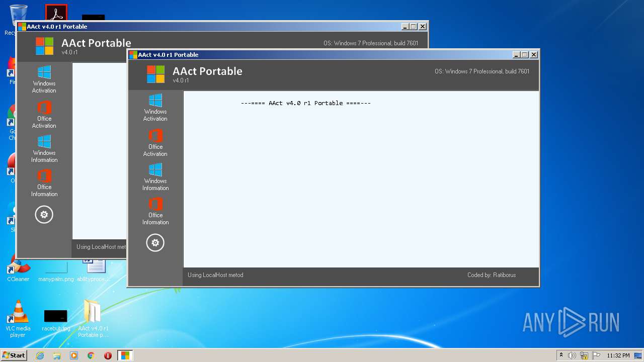
Task: Launch Windows Media Player from taskbar
Action: (74, 355)
